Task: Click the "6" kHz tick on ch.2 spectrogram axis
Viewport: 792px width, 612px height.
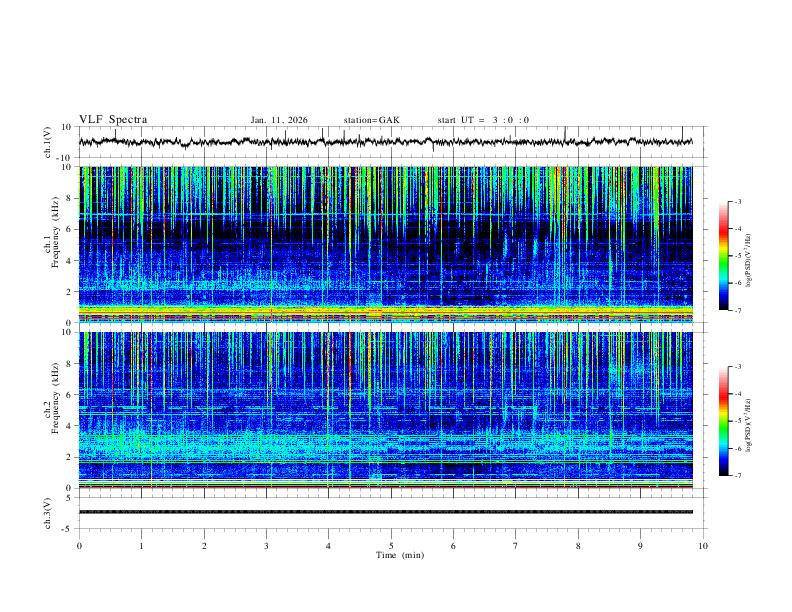Action: (x=70, y=394)
